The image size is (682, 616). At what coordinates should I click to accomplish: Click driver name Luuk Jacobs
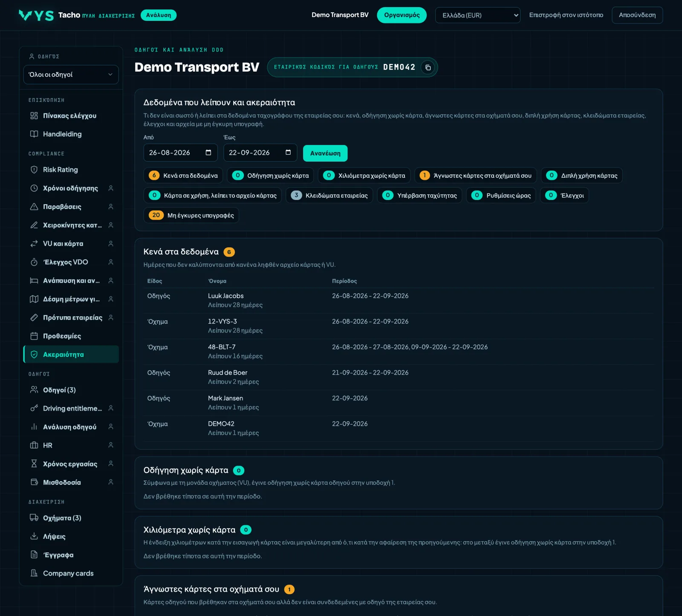coord(226,296)
